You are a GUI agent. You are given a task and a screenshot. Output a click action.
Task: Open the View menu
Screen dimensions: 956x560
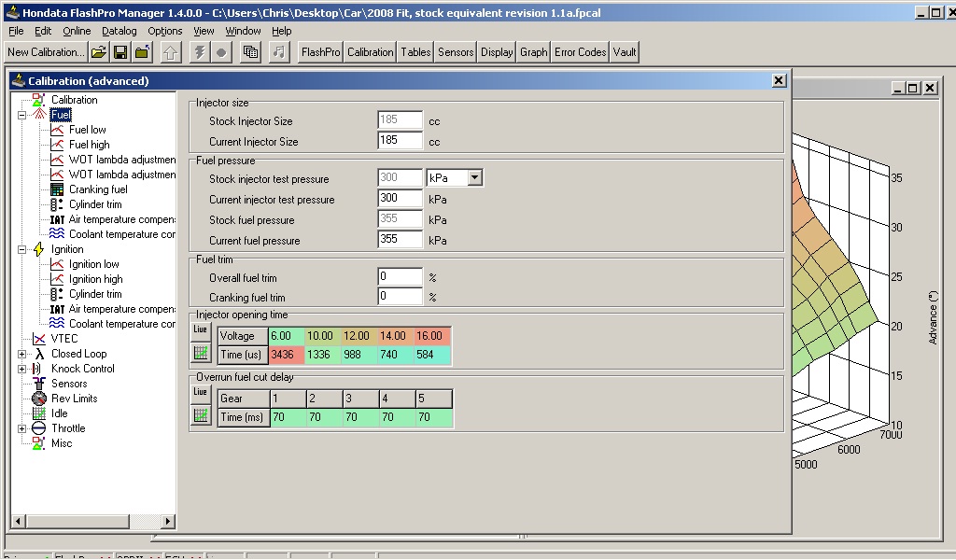point(204,31)
